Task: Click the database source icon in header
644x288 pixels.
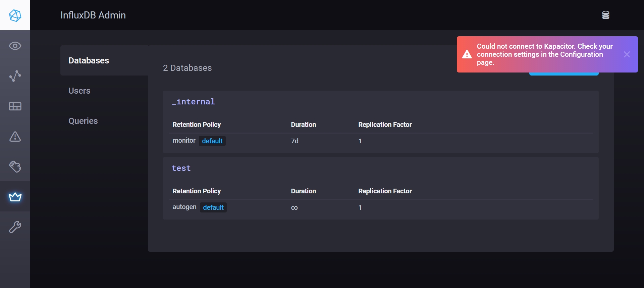Action: point(605,15)
